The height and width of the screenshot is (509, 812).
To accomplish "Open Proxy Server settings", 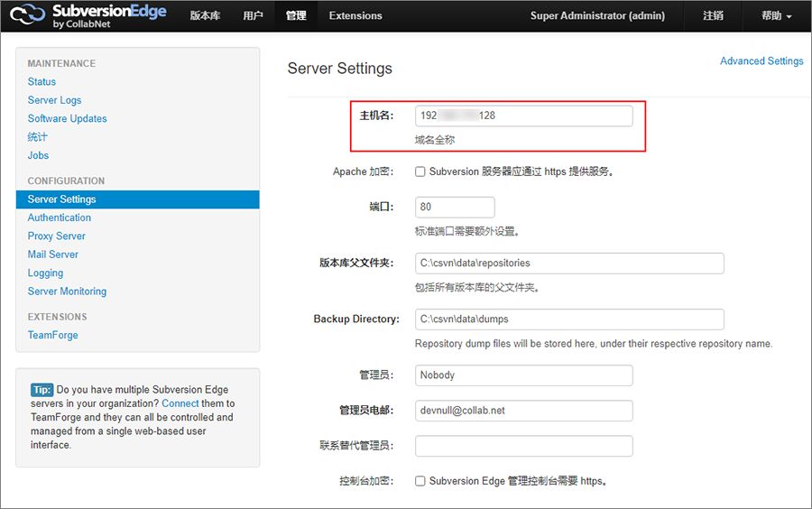I will [57, 236].
